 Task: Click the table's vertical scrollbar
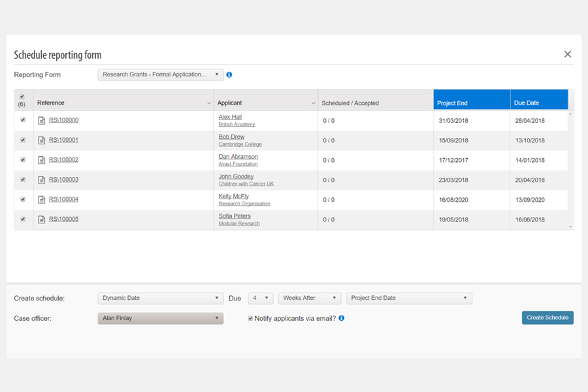571,170
